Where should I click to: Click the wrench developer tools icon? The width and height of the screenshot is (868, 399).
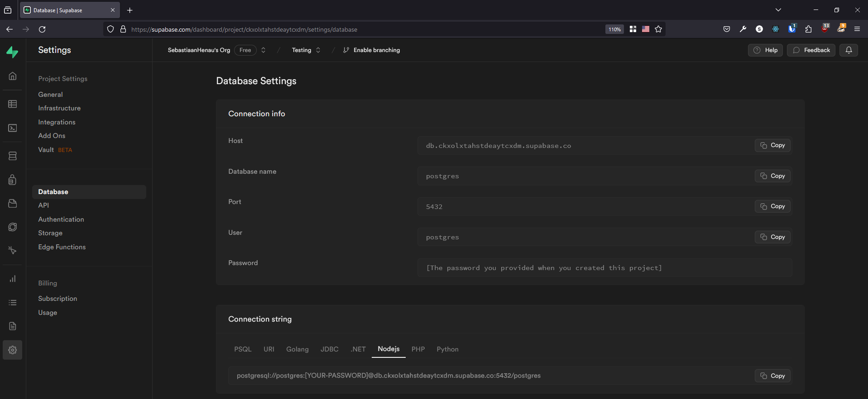coord(743,29)
